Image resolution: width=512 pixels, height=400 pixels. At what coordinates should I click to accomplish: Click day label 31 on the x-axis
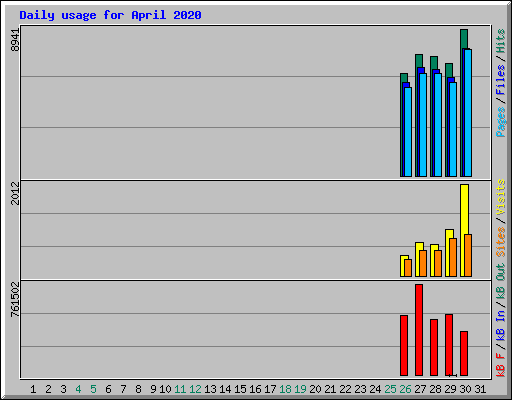[x=480, y=389]
